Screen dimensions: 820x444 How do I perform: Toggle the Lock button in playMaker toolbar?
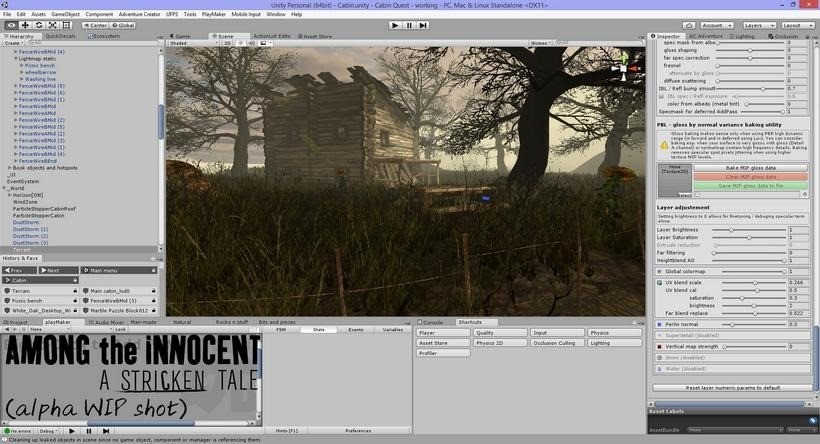click(120, 329)
